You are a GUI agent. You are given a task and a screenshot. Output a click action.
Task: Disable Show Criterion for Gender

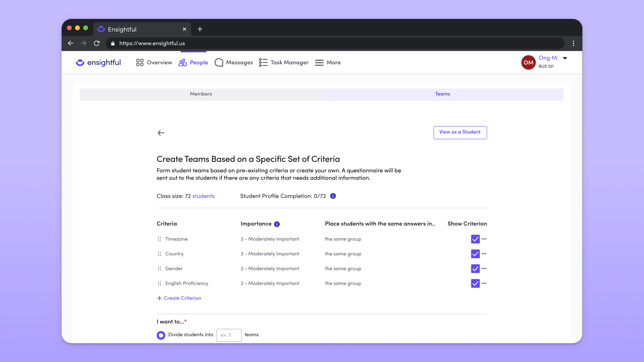point(475,269)
